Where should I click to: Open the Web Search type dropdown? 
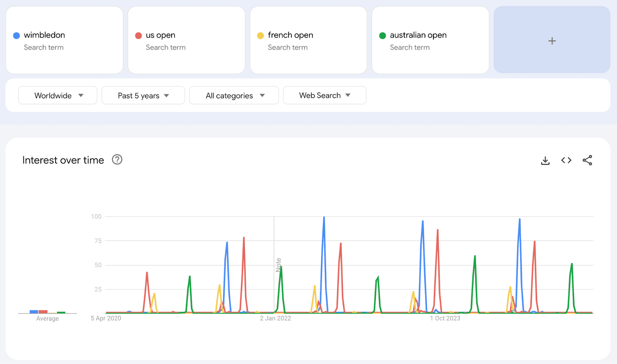(324, 96)
